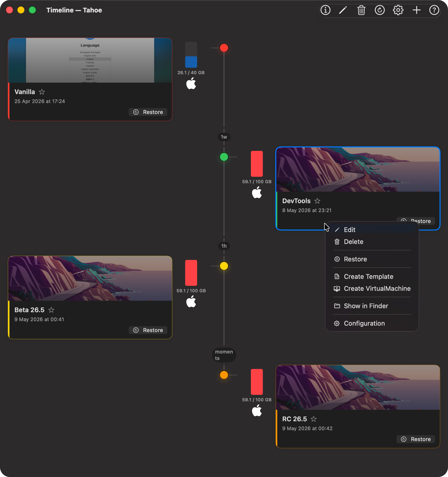Click the Apple logo beside Beta 26.5 card
Viewport: 448px width, 477px height.
pyautogui.click(x=191, y=301)
